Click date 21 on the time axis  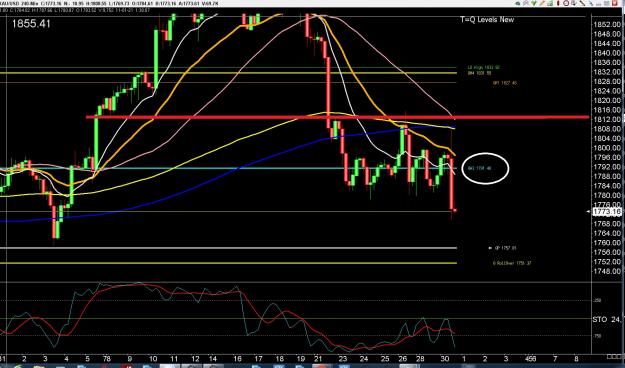pyautogui.click(x=317, y=359)
